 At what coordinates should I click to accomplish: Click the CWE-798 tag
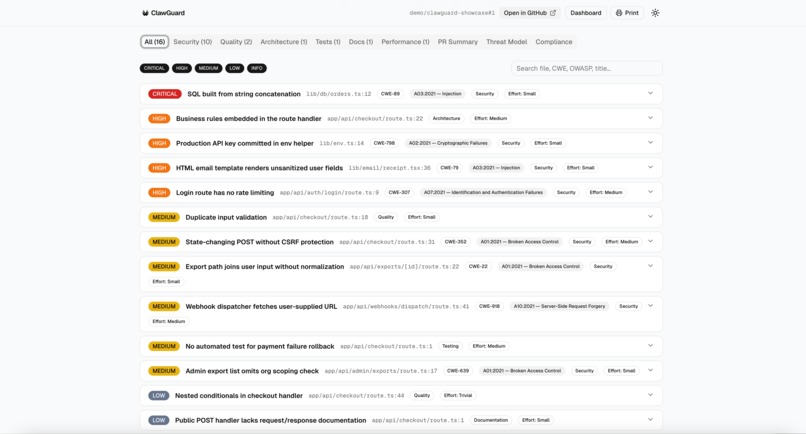(384, 143)
